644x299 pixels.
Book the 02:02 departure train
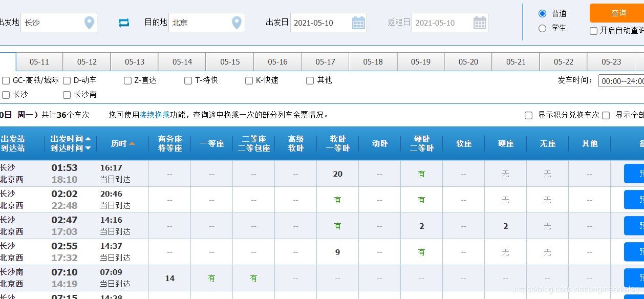pos(634,200)
